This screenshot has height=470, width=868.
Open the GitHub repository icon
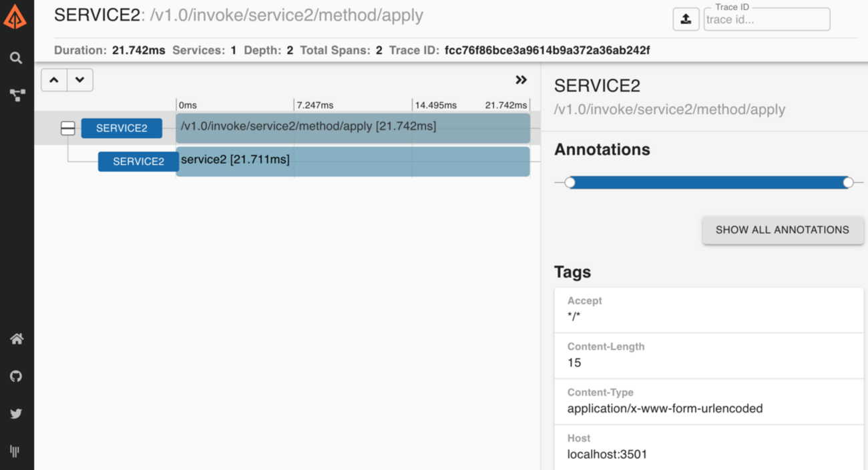pos(16,376)
